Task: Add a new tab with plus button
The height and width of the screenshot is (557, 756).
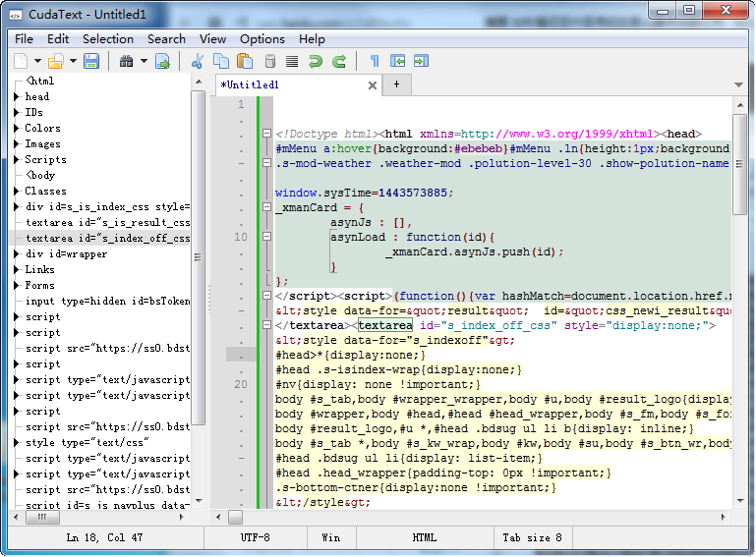Action: (397, 84)
